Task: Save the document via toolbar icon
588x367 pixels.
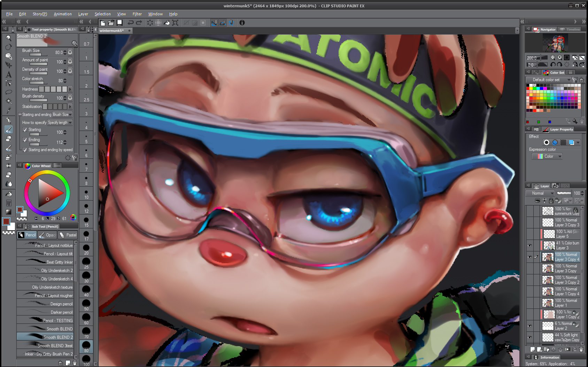Action: point(119,23)
